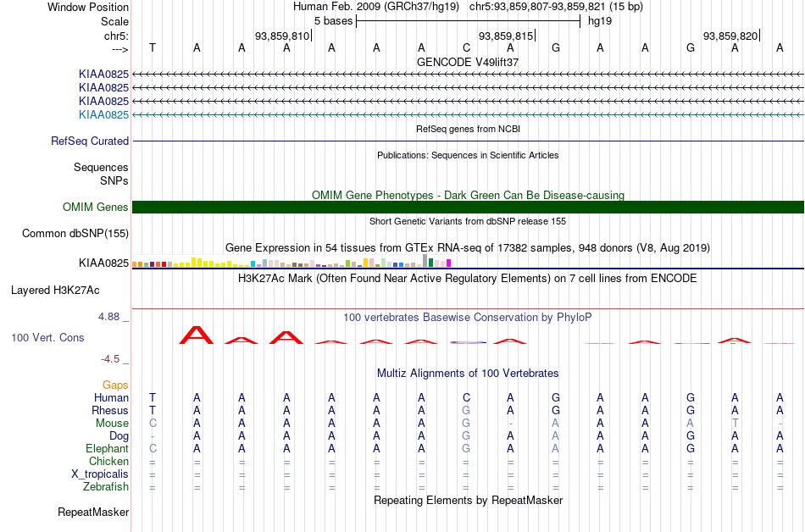The width and height of the screenshot is (805, 532).
Task: Click the Layered H3K27Ac label
Action: coord(55,291)
